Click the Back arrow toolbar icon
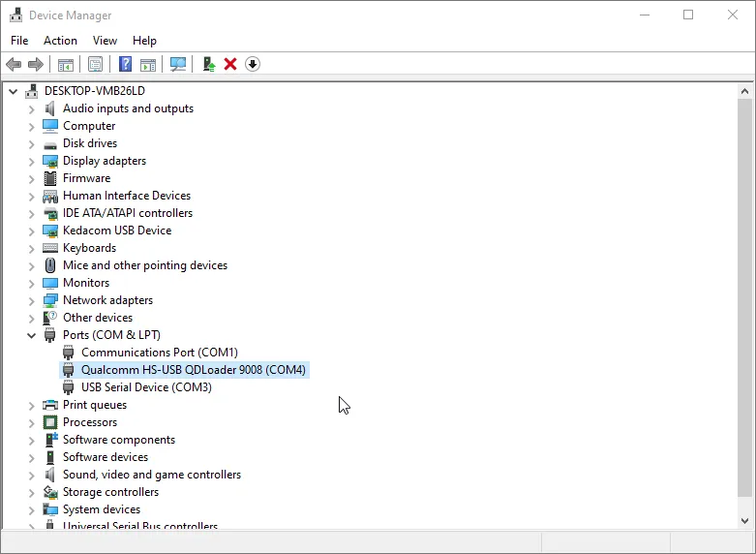The width and height of the screenshot is (756, 554). [14, 64]
